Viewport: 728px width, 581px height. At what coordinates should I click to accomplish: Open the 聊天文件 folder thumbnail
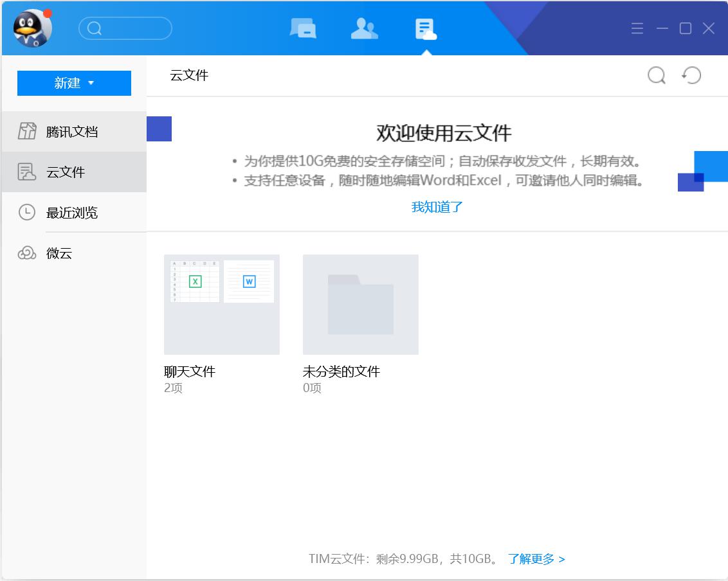tap(222, 304)
